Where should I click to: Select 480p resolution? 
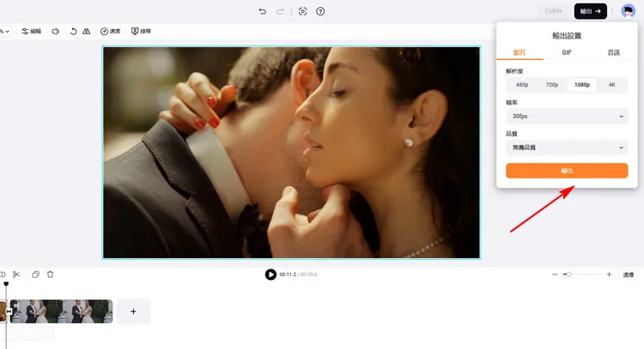pyautogui.click(x=522, y=85)
